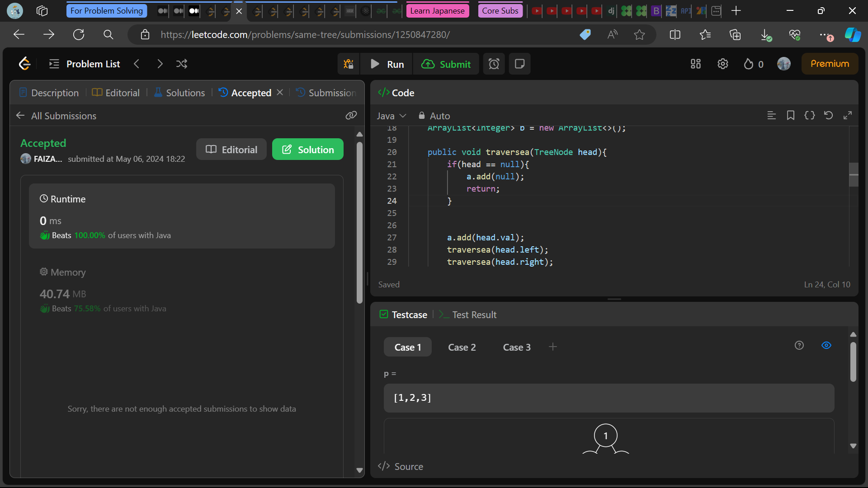Screen dimensions: 868x488
Task: Open the layout grid icon
Action: (x=696, y=64)
